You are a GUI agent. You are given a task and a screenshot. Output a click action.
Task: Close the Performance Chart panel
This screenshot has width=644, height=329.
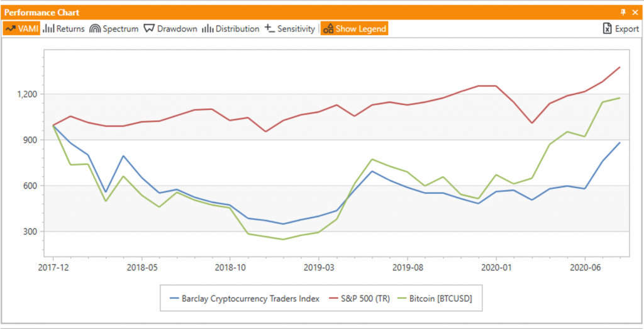[x=635, y=12]
